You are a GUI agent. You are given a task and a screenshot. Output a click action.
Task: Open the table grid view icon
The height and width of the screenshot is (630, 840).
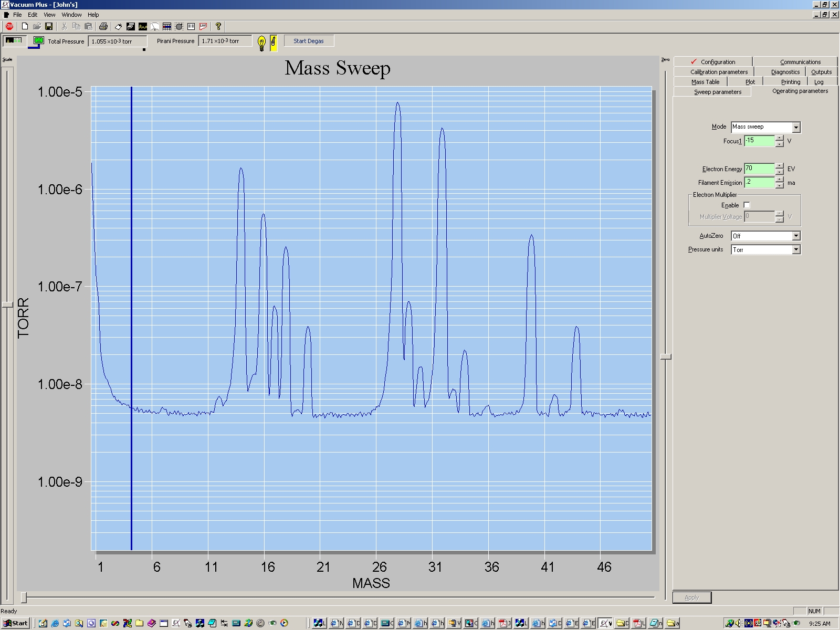[167, 26]
